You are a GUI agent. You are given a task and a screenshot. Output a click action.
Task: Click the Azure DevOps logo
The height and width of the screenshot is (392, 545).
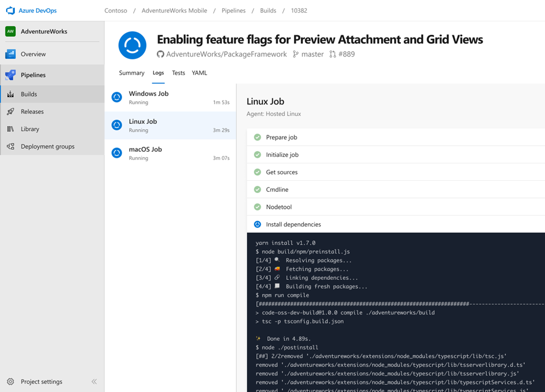[10, 10]
